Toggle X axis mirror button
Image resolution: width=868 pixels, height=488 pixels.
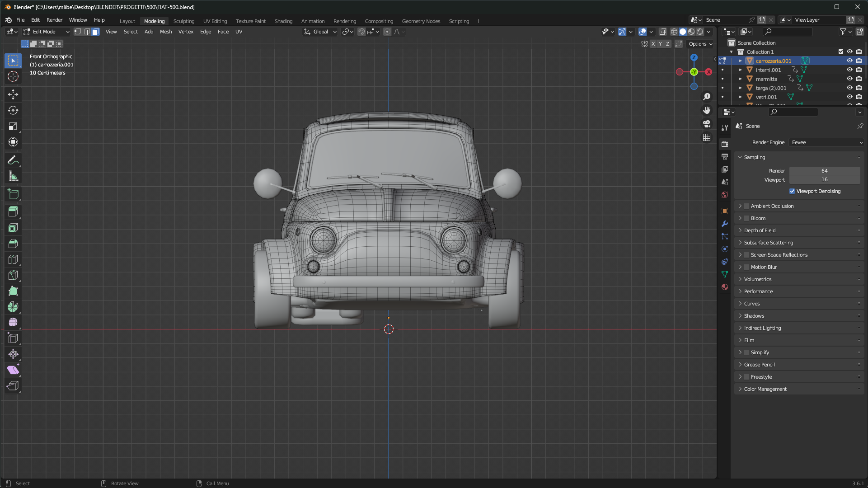pyautogui.click(x=653, y=44)
